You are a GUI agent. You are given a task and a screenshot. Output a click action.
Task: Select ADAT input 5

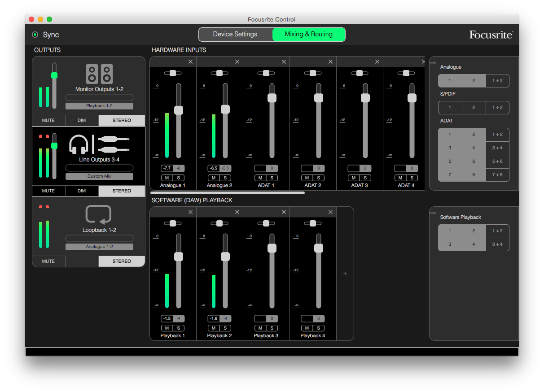tap(450, 161)
